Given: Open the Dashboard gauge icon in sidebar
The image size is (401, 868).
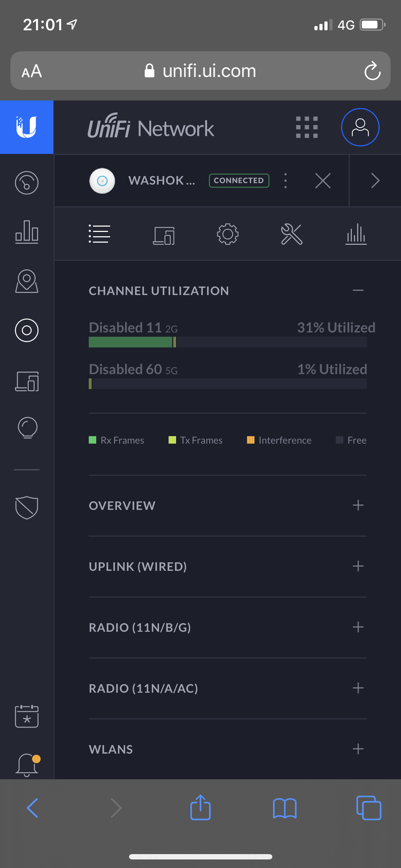Looking at the screenshot, I should (x=27, y=183).
